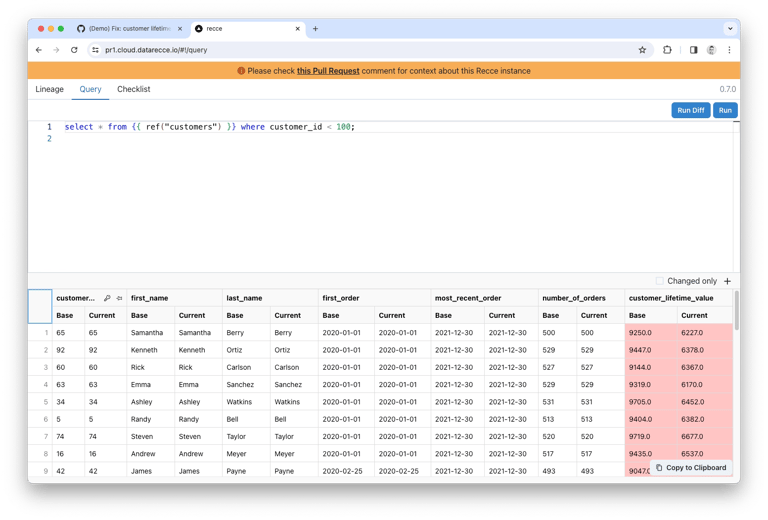The image size is (768, 520).
Task: Switch to the Query tab
Action: click(90, 89)
